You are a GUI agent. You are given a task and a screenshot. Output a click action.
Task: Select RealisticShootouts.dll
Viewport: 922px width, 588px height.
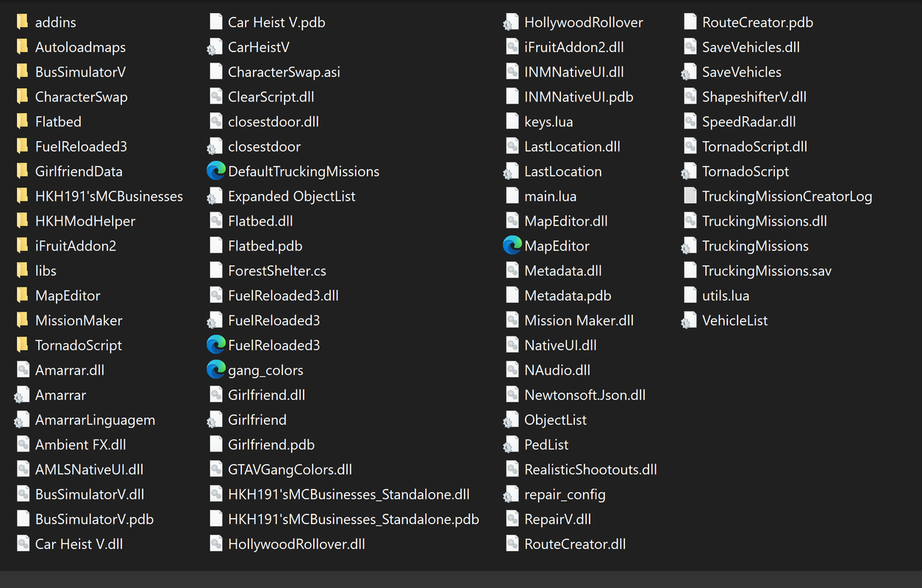[581, 469]
